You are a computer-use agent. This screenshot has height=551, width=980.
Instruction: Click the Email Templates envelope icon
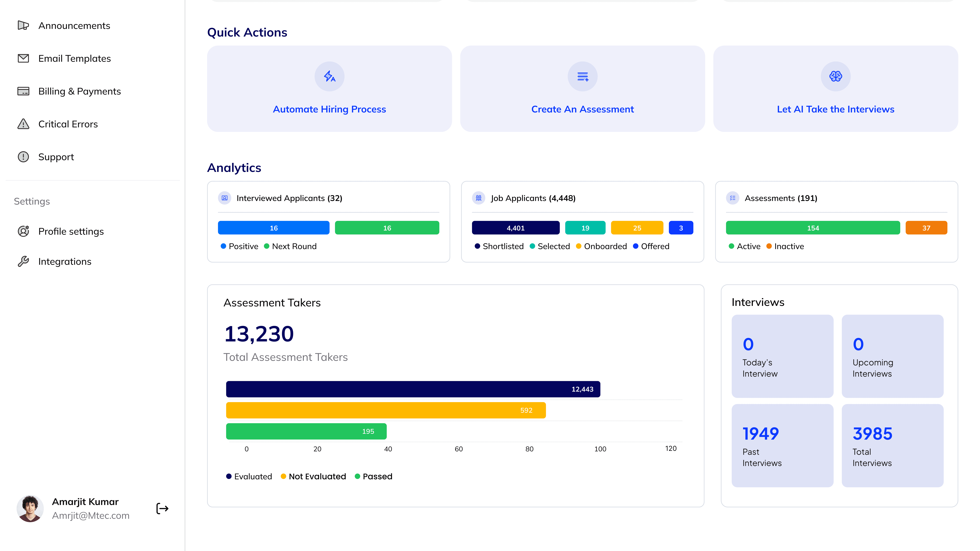pyautogui.click(x=23, y=58)
